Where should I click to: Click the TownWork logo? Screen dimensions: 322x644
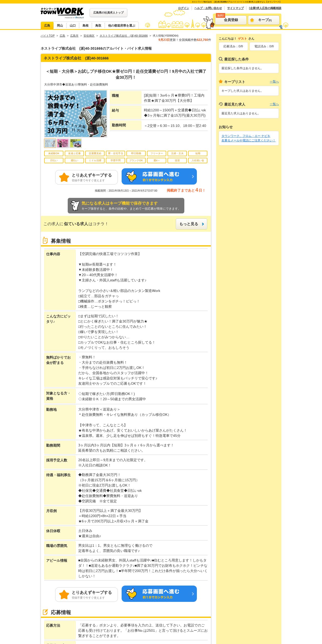pos(62,13)
